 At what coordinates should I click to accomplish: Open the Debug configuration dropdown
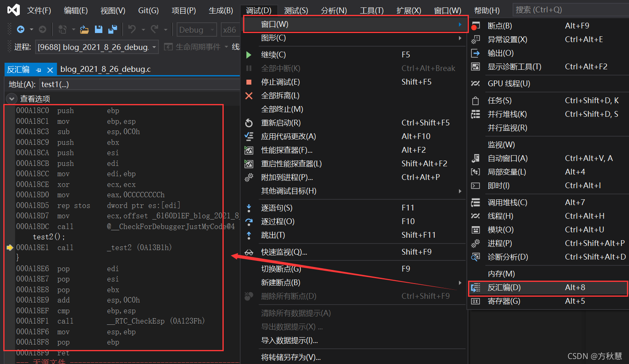click(197, 30)
